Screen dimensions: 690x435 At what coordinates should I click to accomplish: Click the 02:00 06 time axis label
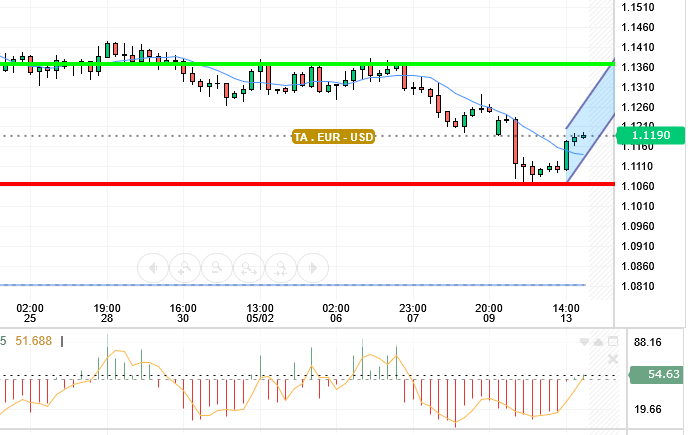336,313
